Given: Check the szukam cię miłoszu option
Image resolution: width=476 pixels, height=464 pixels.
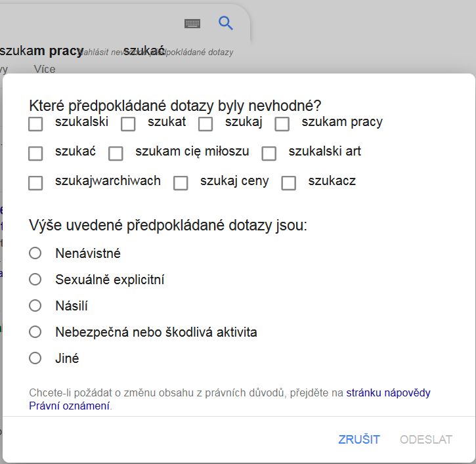Looking at the screenshot, I should pos(116,154).
